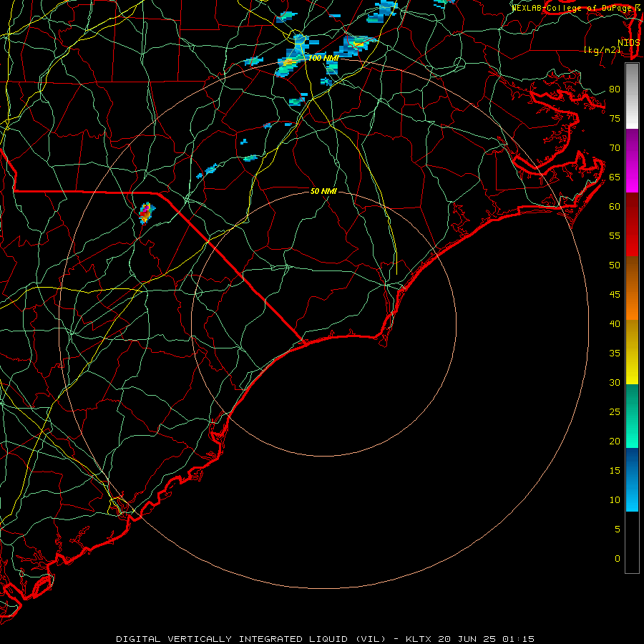The height and width of the screenshot is (644, 644).
Task: Select the 50 NMI range ring label
Action: [x=323, y=191]
